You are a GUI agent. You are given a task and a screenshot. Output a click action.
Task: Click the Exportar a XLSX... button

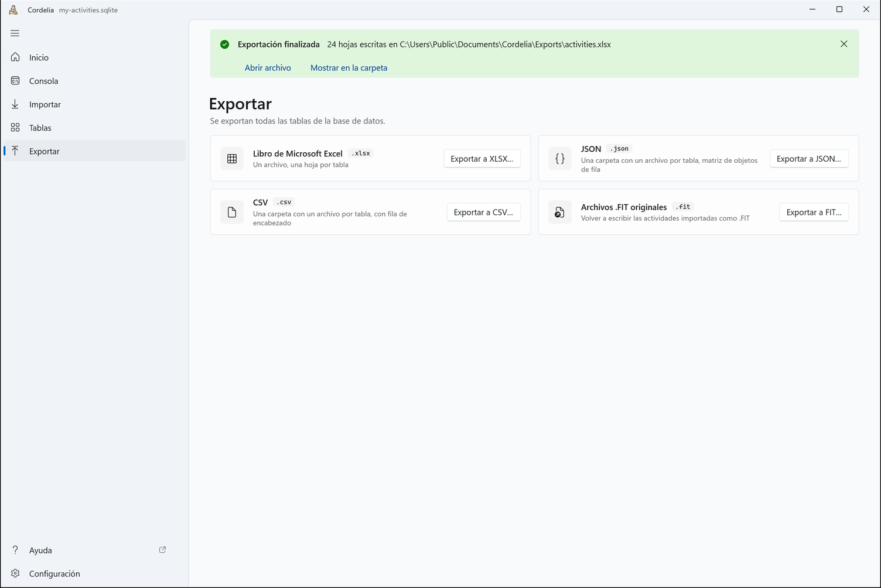[x=482, y=159]
